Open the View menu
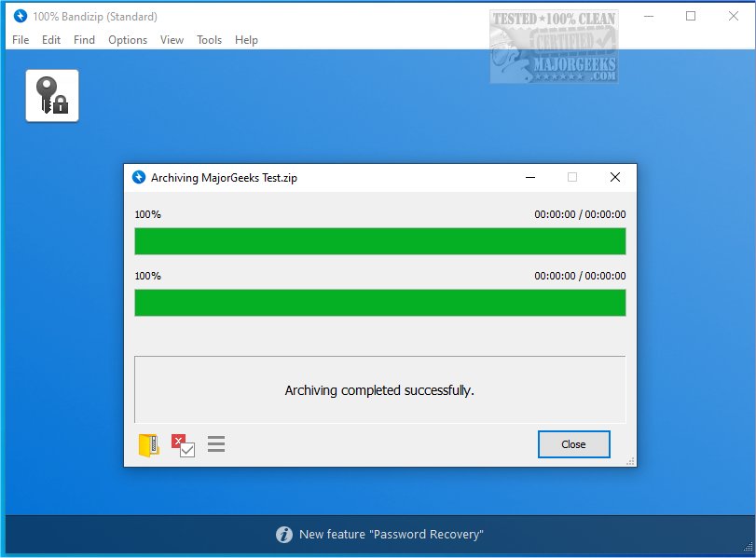Viewport: 756px width, 558px height. point(172,40)
